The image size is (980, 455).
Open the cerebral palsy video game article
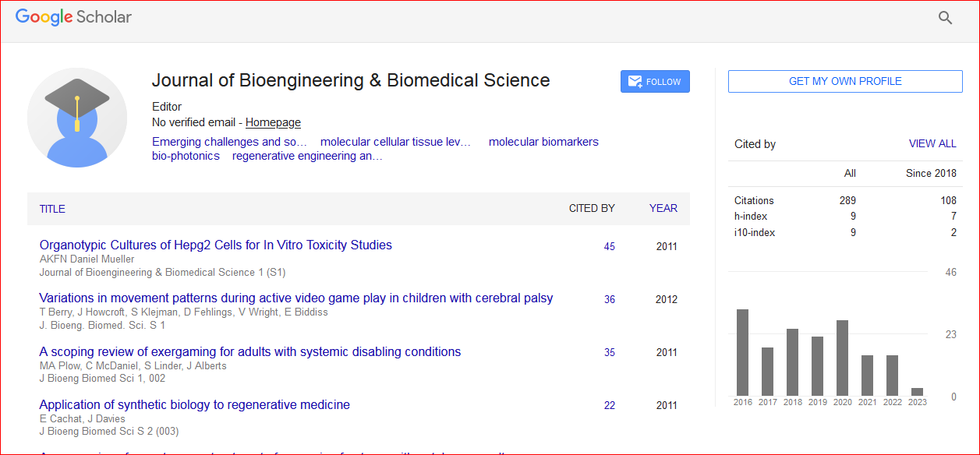coord(296,298)
